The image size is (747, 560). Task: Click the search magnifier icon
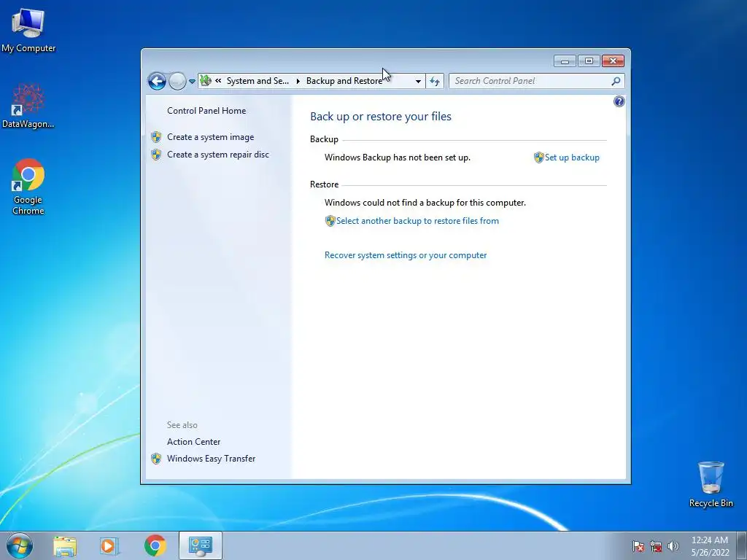(x=616, y=81)
